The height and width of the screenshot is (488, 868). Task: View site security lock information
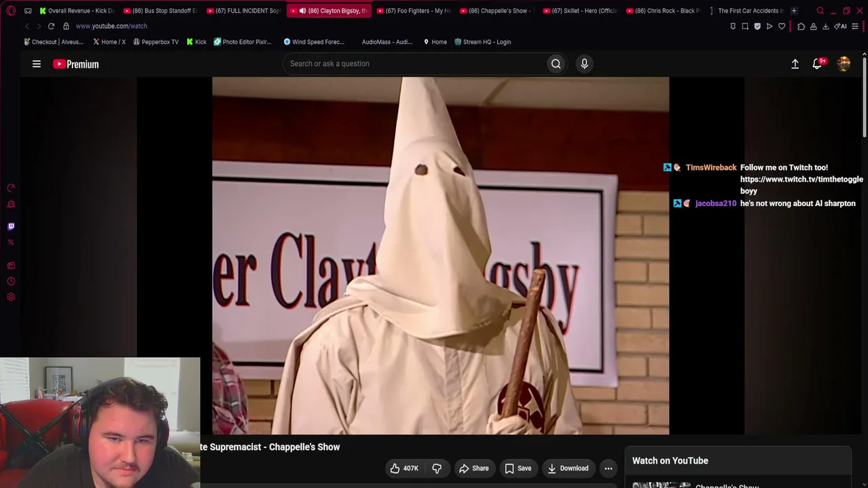coord(66,26)
